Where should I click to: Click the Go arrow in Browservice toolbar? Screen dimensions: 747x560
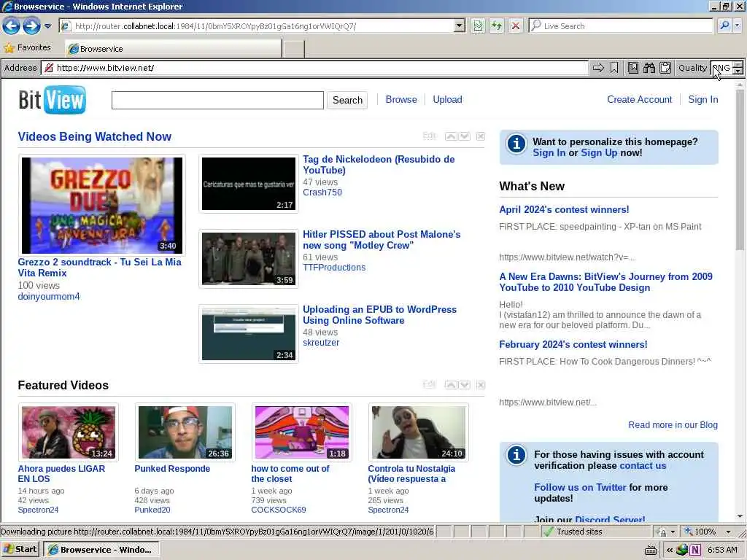click(x=598, y=68)
